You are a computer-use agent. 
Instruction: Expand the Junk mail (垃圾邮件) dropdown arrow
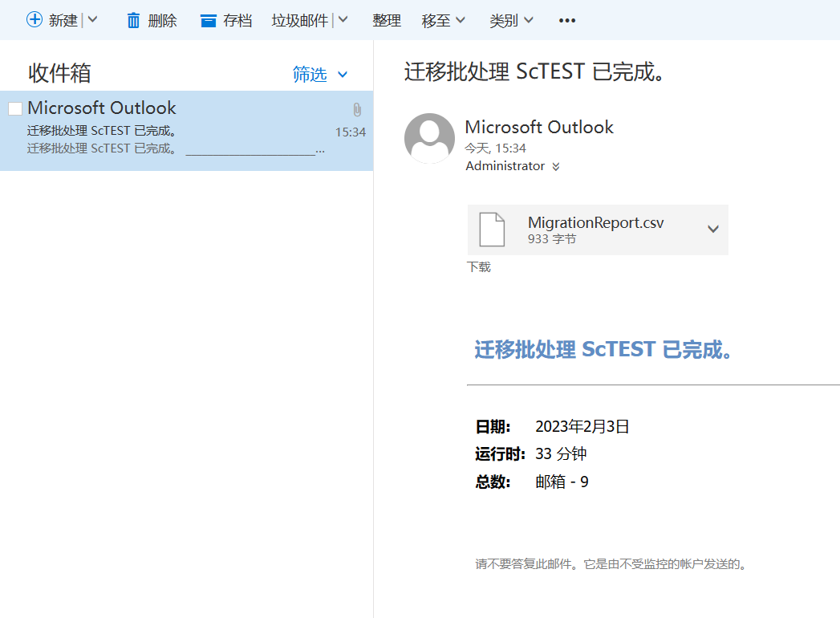coord(343,20)
